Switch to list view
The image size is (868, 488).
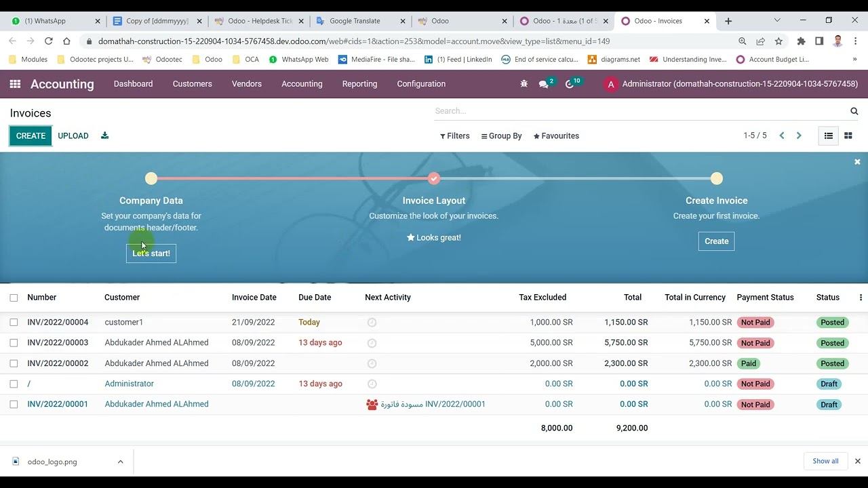pyautogui.click(x=829, y=136)
